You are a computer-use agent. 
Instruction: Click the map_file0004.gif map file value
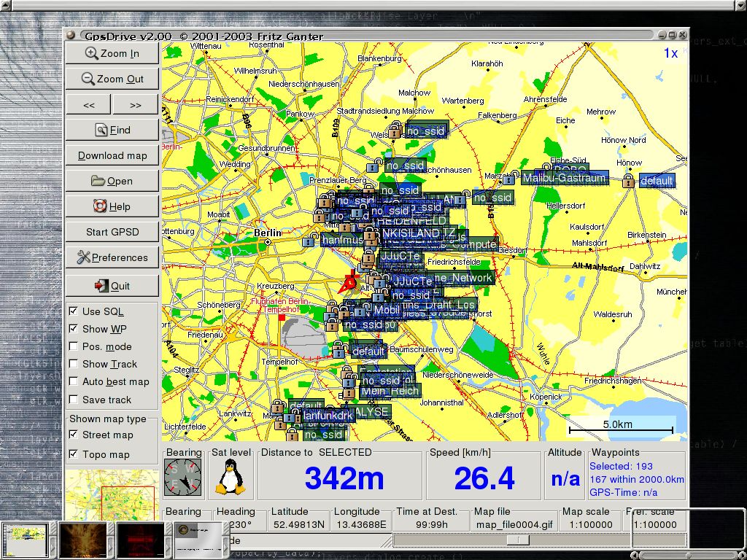point(514,524)
